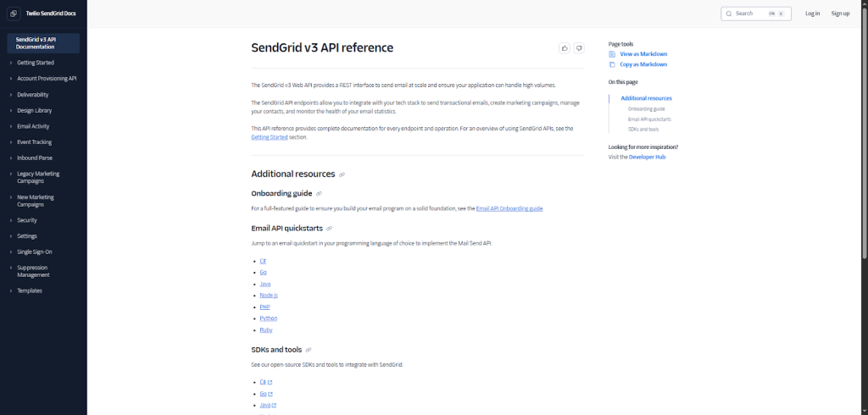Click the thumbs down feedback icon

pos(579,48)
